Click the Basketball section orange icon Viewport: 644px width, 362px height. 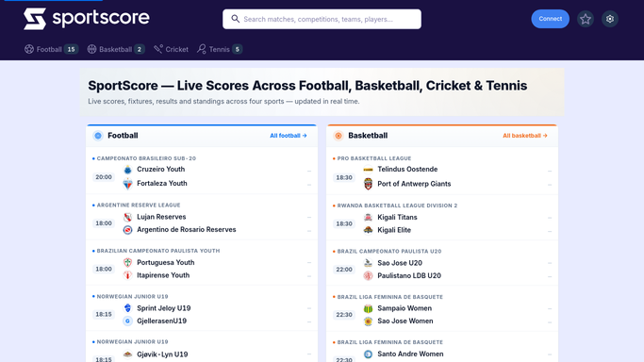point(339,136)
